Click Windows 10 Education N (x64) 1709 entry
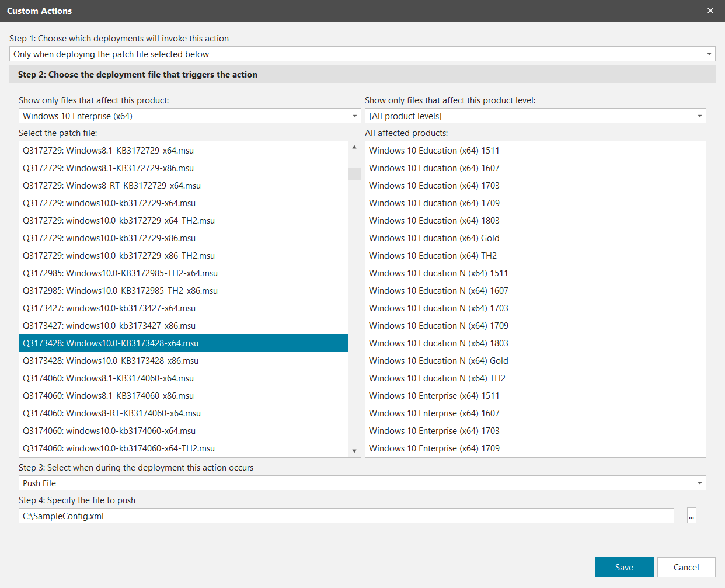 tap(535, 326)
